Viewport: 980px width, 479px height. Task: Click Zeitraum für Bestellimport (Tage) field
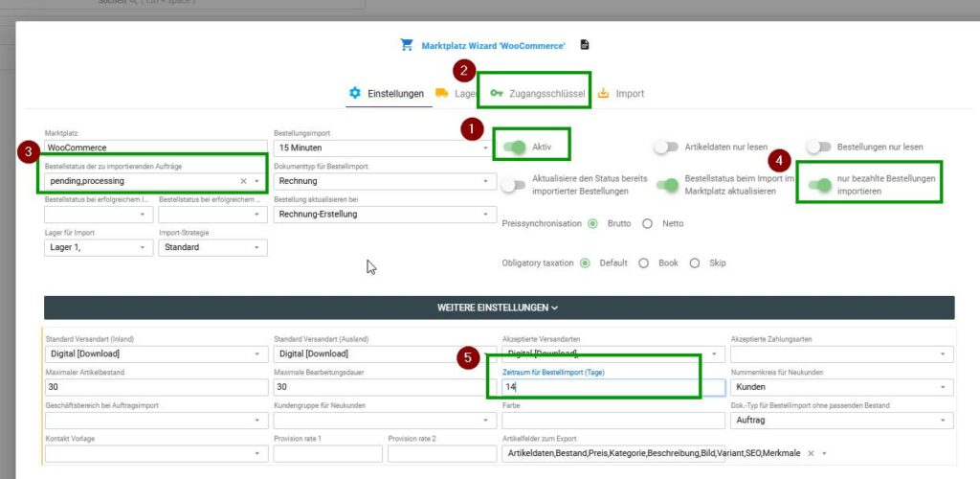click(x=613, y=387)
